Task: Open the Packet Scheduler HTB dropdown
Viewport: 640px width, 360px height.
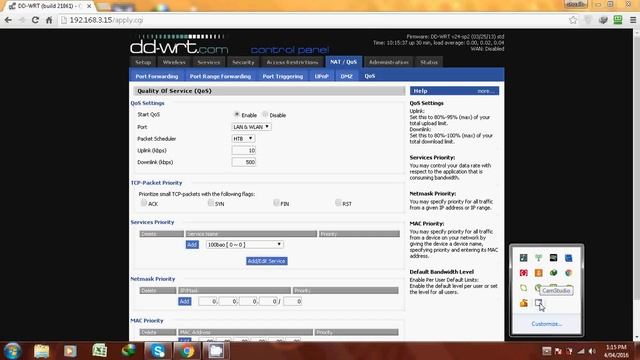Action: pos(243,139)
